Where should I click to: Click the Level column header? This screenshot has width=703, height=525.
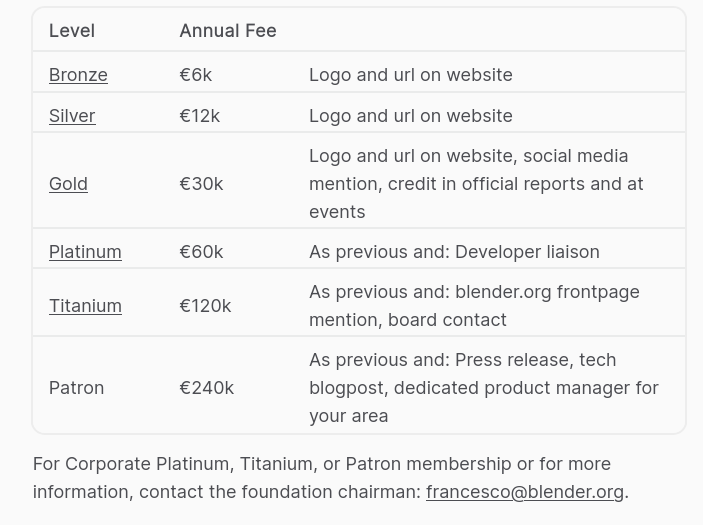pos(72,31)
